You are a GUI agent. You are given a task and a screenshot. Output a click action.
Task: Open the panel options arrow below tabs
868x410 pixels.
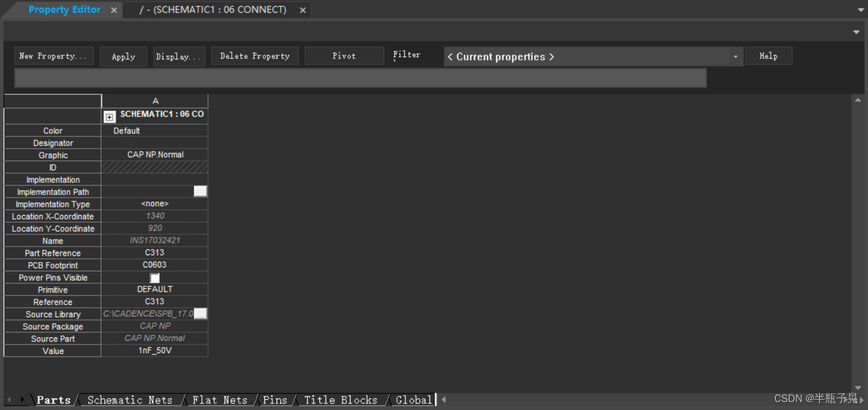[856, 32]
